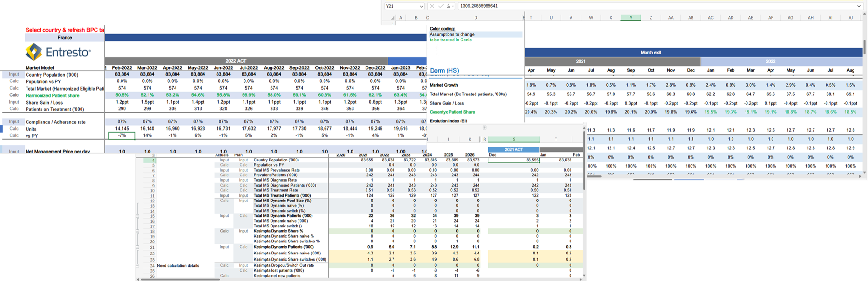868x281 pixels.
Task: Click the Kesimpta net new patients label
Action: [x=277, y=276]
